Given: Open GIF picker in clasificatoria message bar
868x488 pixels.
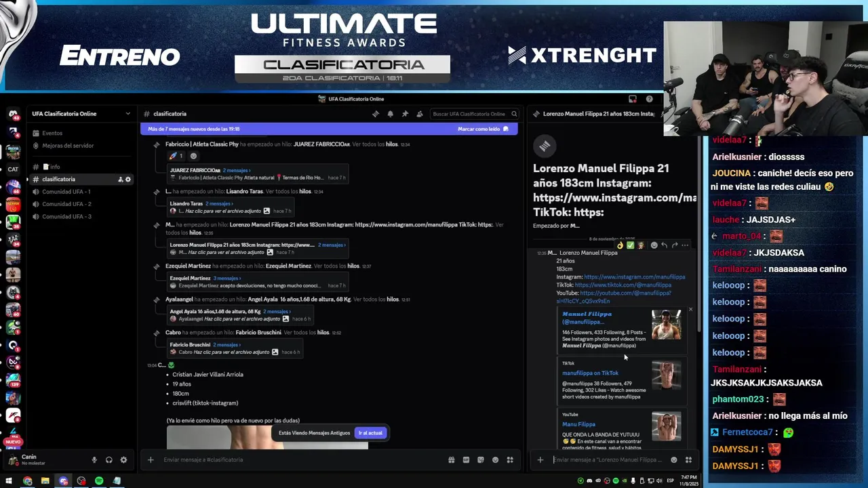Looking at the screenshot, I should point(466,460).
